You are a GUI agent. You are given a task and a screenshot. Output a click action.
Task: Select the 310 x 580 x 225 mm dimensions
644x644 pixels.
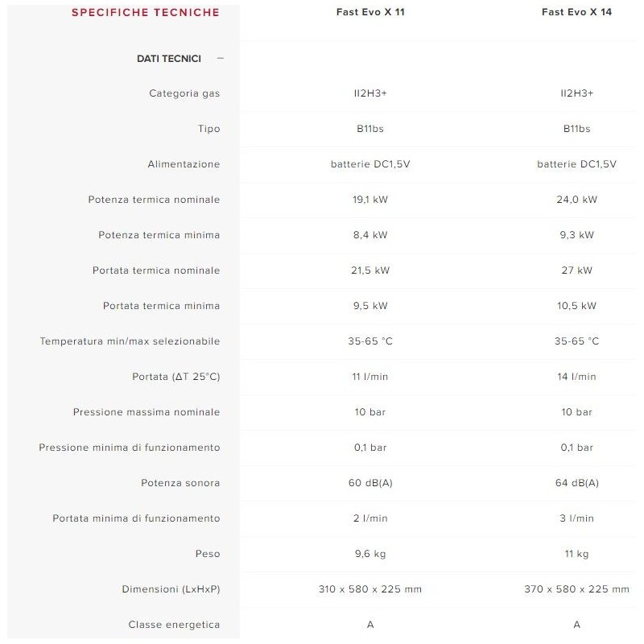(x=370, y=589)
